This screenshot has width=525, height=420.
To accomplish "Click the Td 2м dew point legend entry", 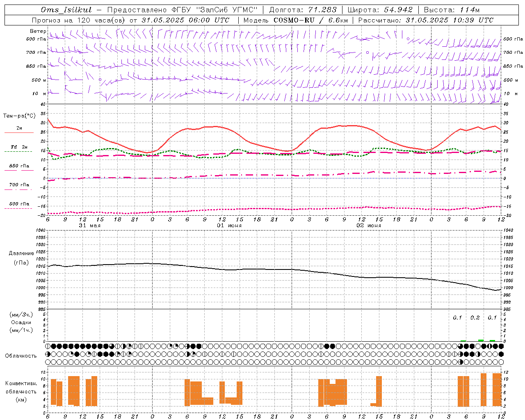I will (x=19, y=147).
